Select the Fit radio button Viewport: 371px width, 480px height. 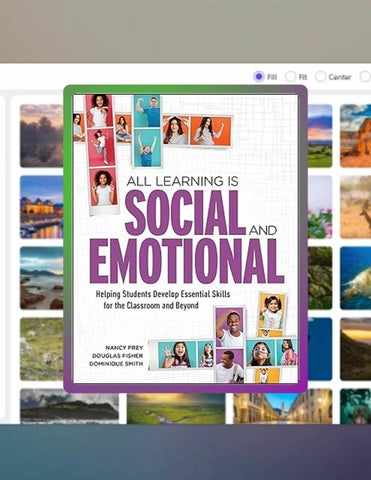coord(290,77)
